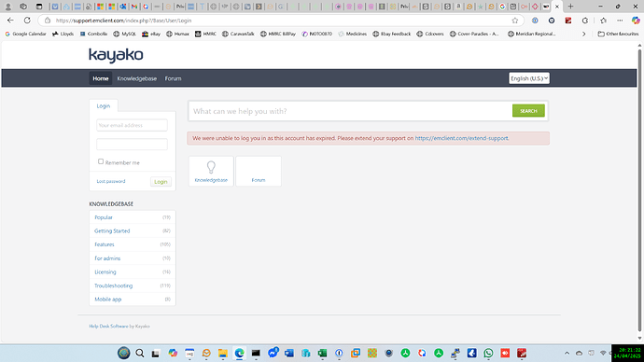The width and height of the screenshot is (644, 362).
Task: Tick the Remember me checkbox
Action: (101, 161)
